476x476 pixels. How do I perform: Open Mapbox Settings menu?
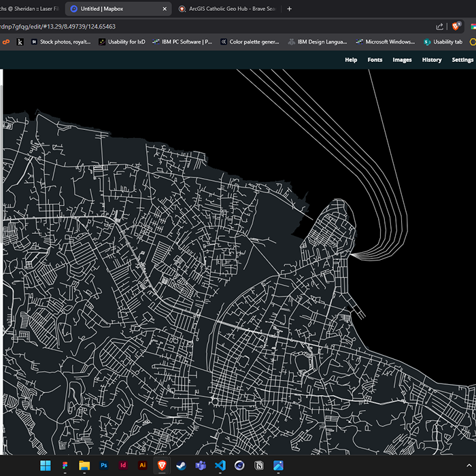[462, 60]
